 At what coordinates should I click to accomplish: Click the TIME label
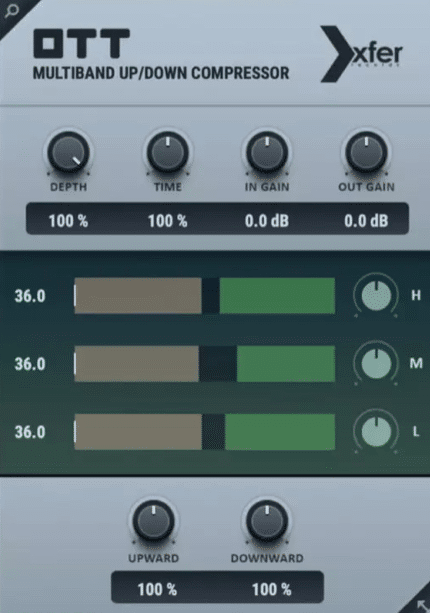tap(168, 187)
